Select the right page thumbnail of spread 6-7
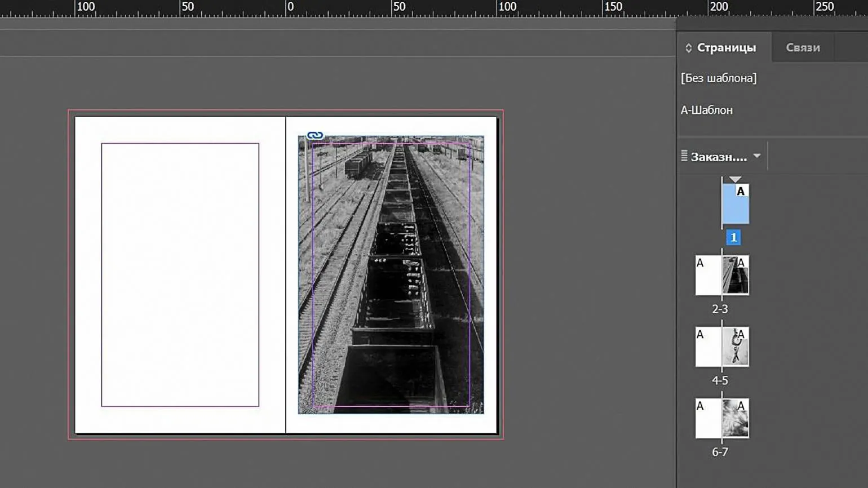The image size is (868, 488). 736,419
